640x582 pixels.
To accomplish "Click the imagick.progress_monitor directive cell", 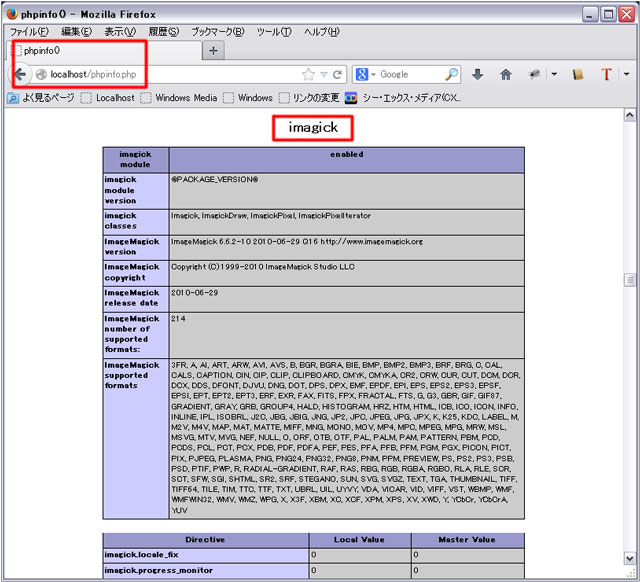I will pyautogui.click(x=206, y=570).
